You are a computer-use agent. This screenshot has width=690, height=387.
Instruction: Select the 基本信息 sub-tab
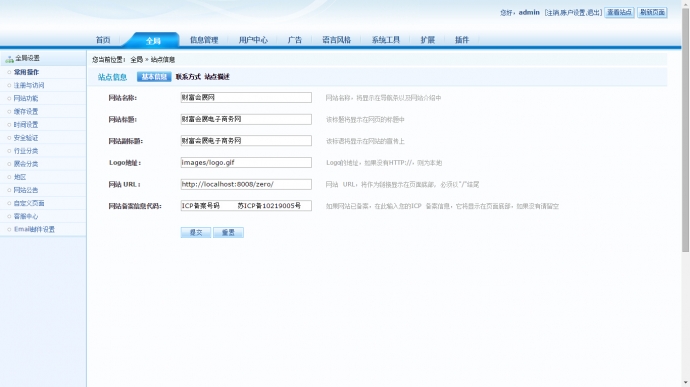click(x=154, y=77)
